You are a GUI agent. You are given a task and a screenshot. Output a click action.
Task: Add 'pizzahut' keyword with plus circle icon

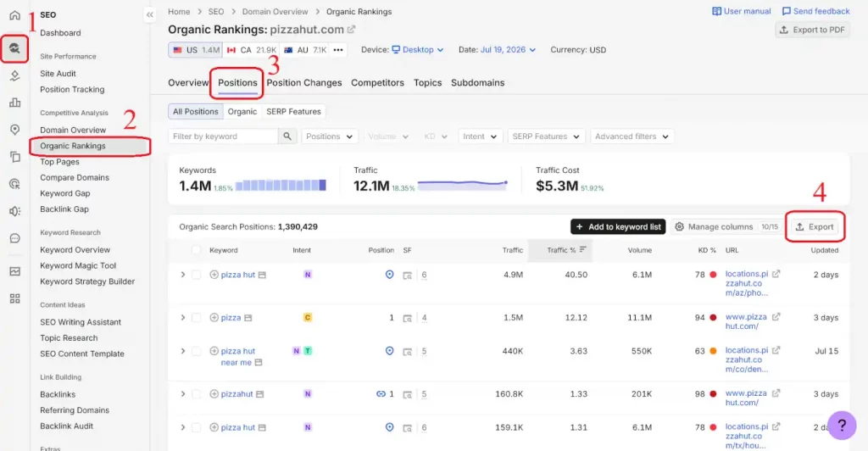coord(214,394)
